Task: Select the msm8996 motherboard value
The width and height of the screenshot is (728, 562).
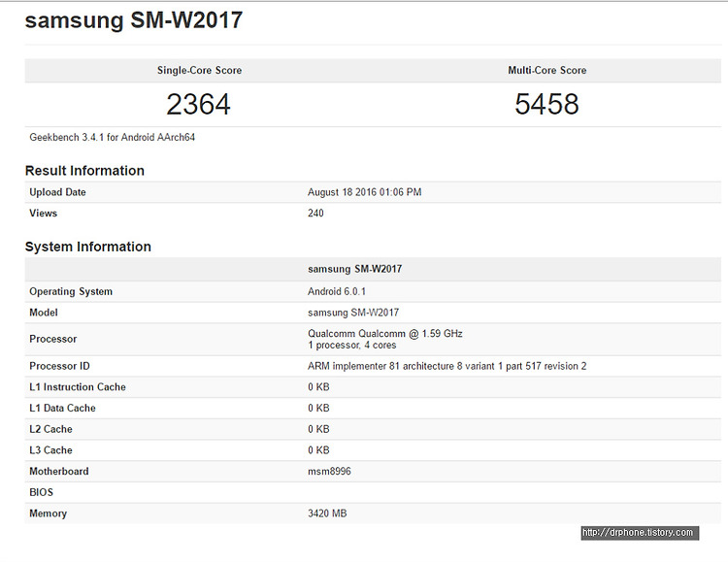Action: tap(329, 472)
